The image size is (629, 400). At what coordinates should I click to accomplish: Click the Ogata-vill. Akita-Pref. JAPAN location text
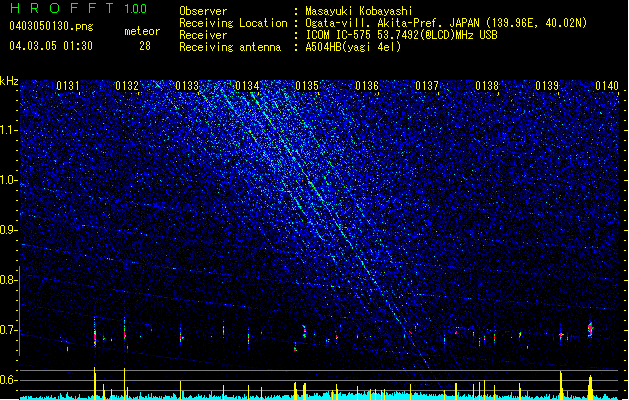pyautogui.click(x=446, y=23)
